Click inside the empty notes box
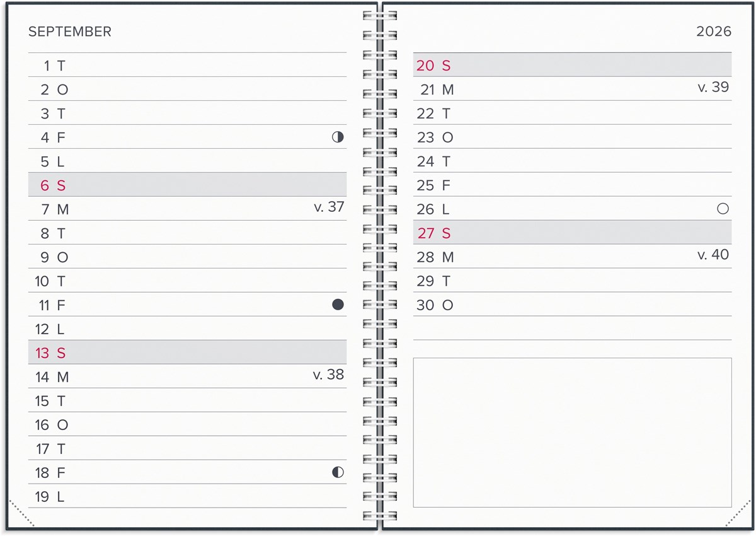 click(x=572, y=433)
